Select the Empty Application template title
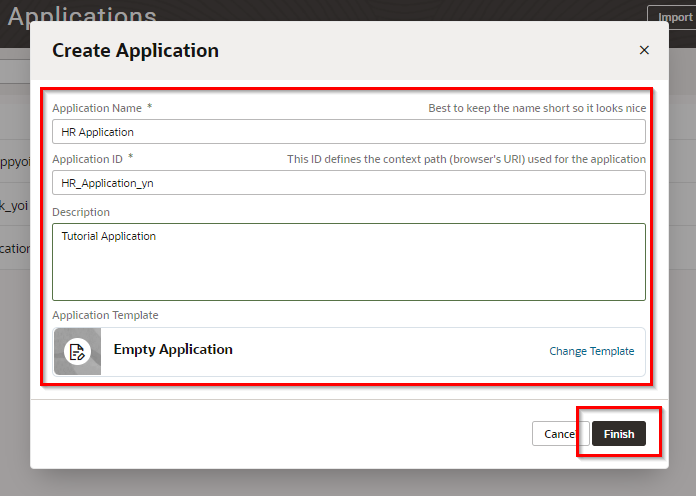696x496 pixels. (x=173, y=350)
